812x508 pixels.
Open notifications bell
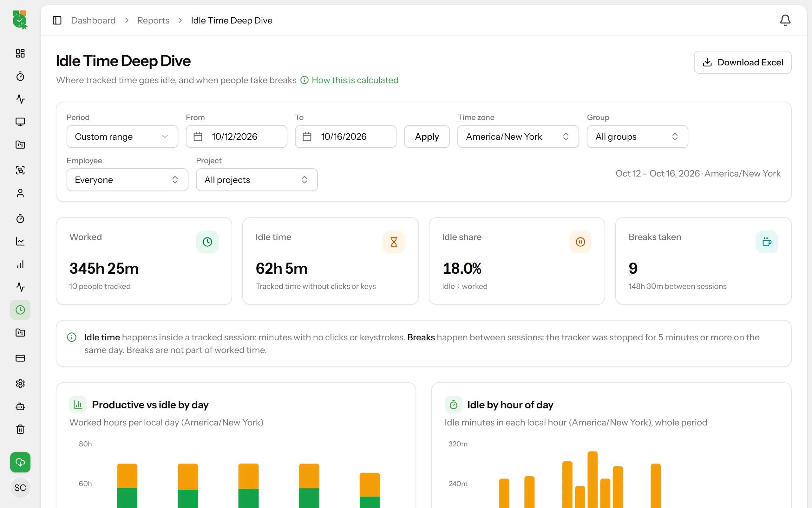click(x=785, y=21)
